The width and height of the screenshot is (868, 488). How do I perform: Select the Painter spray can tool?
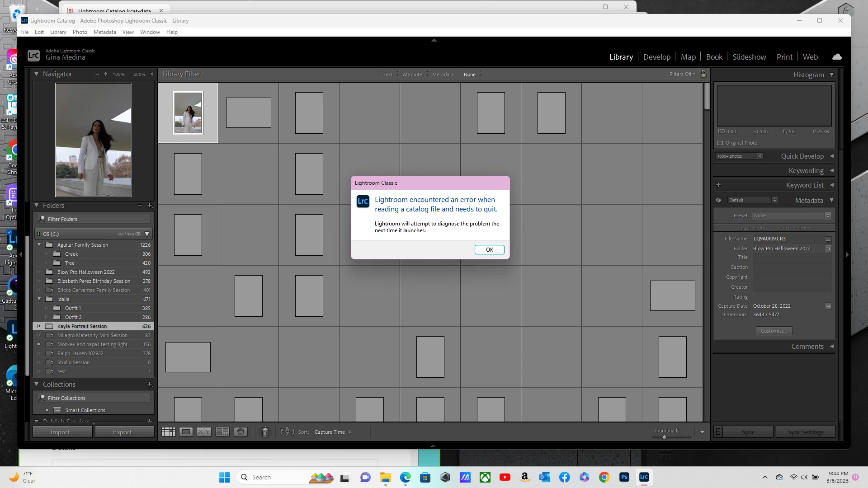265,432
